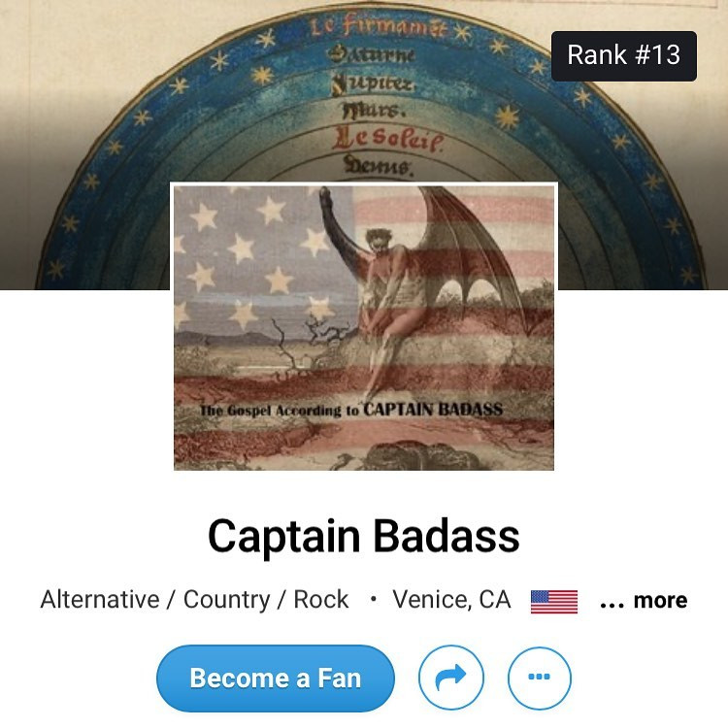Open the three-dot options circle button
Image resolution: width=728 pixels, height=728 pixels.
coord(540,678)
